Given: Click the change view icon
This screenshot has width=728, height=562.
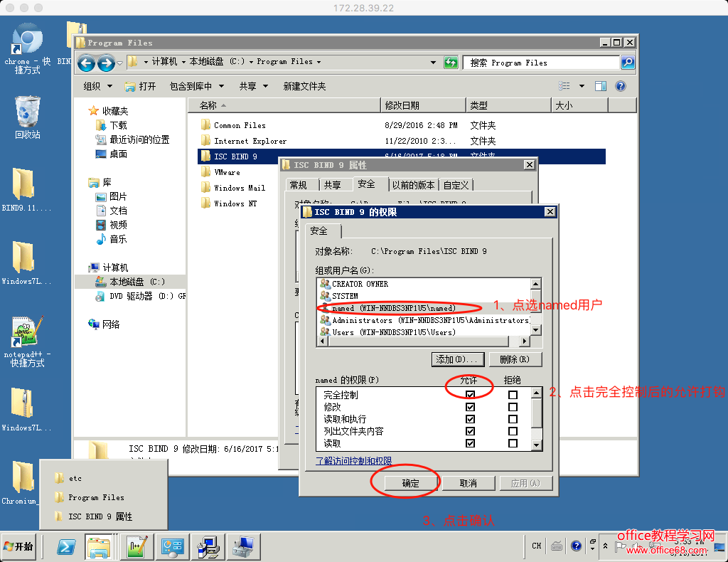Looking at the screenshot, I should click(564, 86).
